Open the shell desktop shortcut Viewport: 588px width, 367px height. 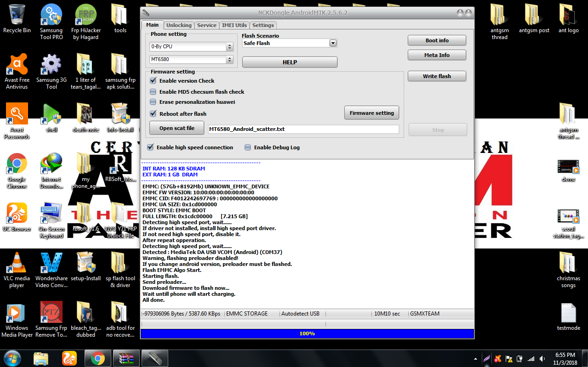tap(51, 118)
